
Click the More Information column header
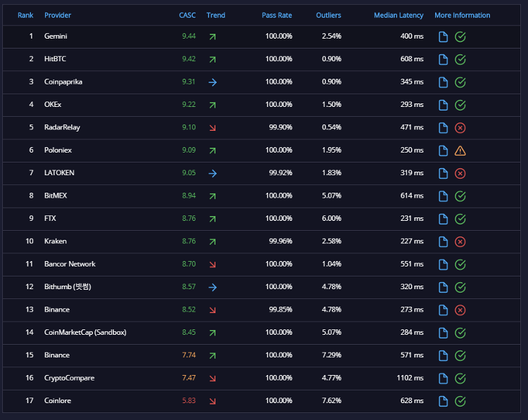(x=462, y=15)
